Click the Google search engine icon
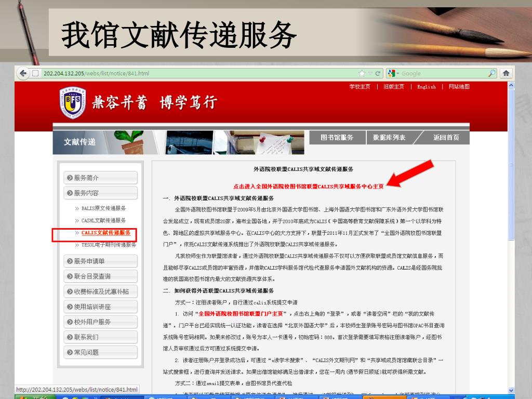The width and height of the screenshot is (532, 399). point(392,73)
